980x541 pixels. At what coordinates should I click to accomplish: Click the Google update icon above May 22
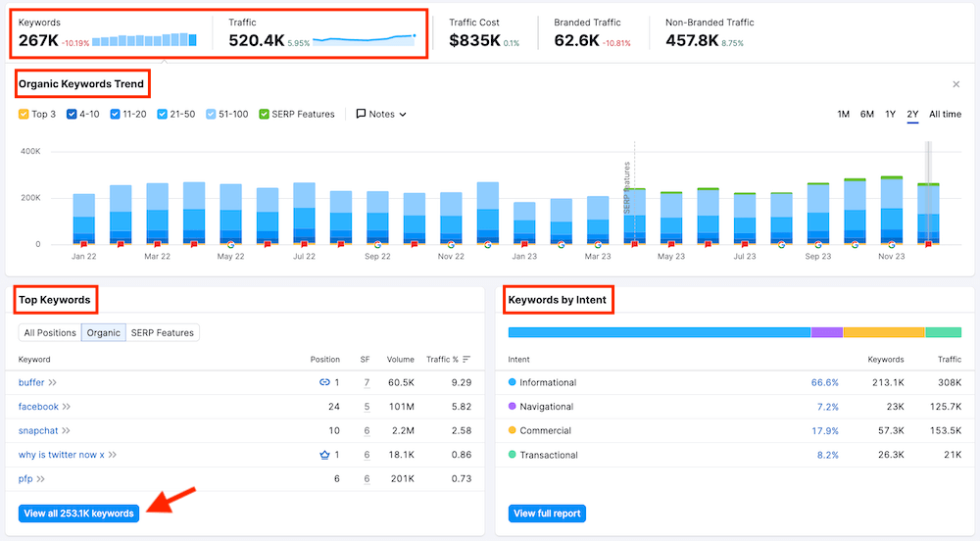231,244
